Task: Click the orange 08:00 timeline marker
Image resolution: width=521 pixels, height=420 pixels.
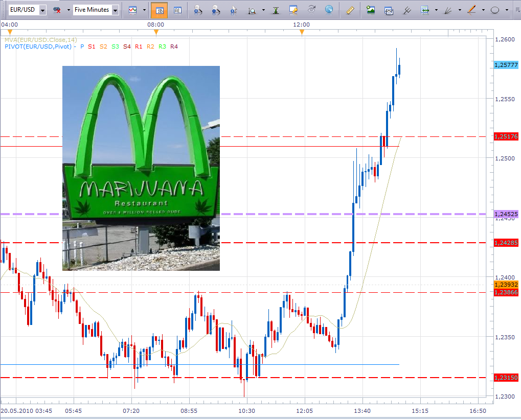Action: tap(156, 32)
